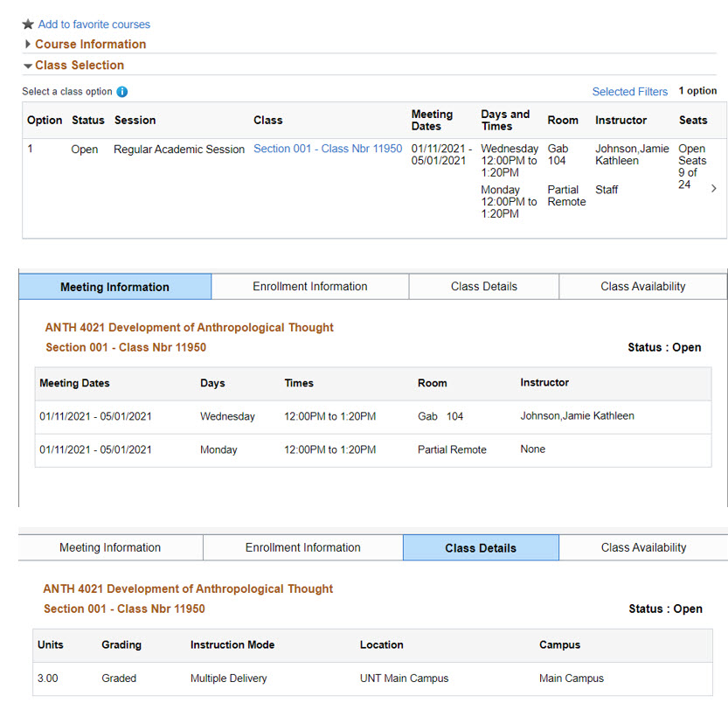Screen dimensions: 728x710
Task: Select the highlighted Meeting Information tab
Action: click(x=114, y=287)
